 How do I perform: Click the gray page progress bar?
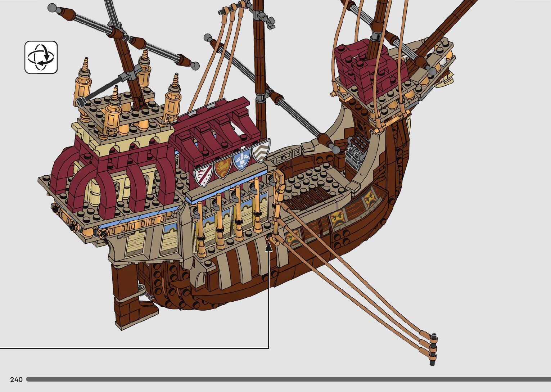[x=288, y=379]
